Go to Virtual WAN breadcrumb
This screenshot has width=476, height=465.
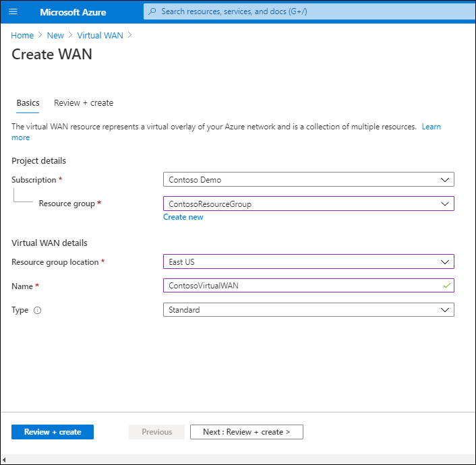(x=100, y=36)
